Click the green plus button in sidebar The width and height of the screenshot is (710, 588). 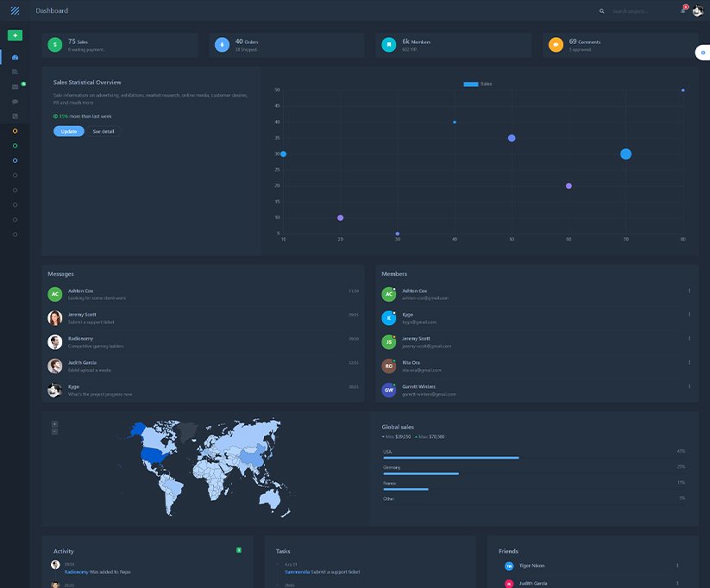(x=15, y=35)
